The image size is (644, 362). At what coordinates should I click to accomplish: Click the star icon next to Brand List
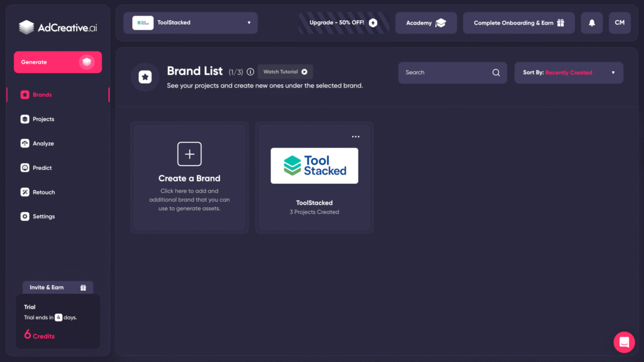click(x=145, y=77)
